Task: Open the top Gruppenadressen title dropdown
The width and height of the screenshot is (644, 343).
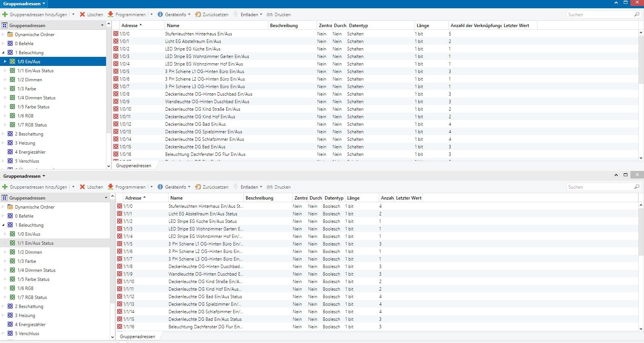Action: point(24,4)
